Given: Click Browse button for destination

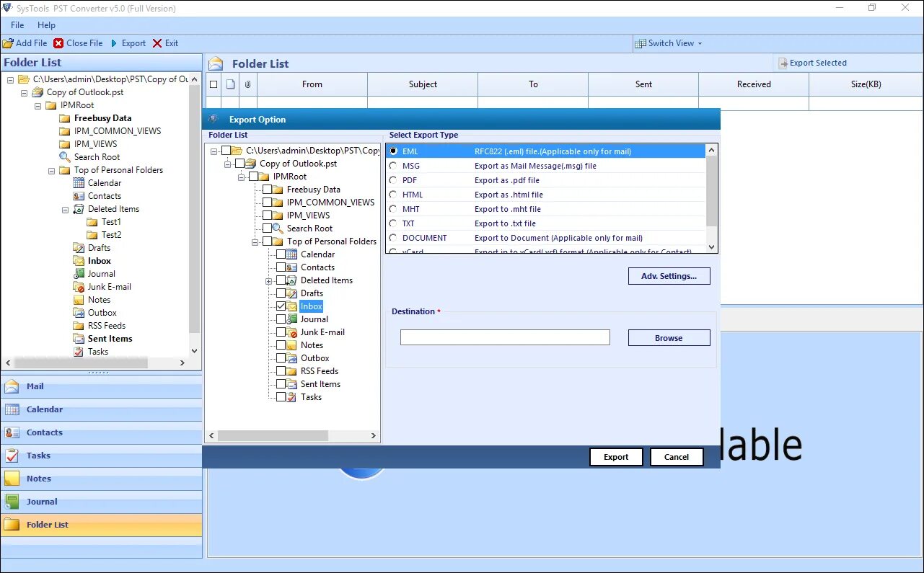Looking at the screenshot, I should click(669, 338).
